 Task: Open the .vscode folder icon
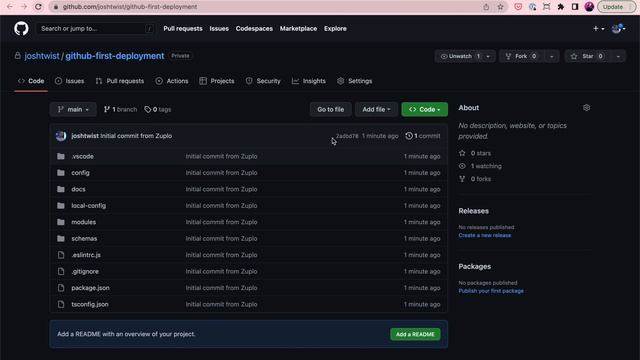pos(61,156)
